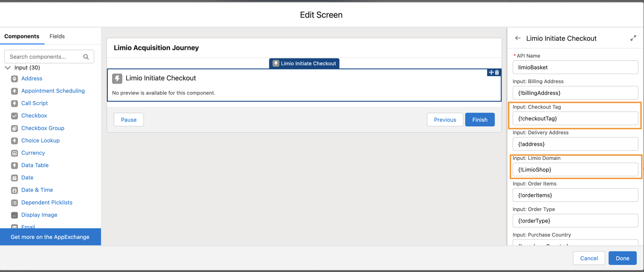The height and width of the screenshot is (272, 644).
Task: Click the Choice Lookup lightning icon
Action: tap(14, 141)
